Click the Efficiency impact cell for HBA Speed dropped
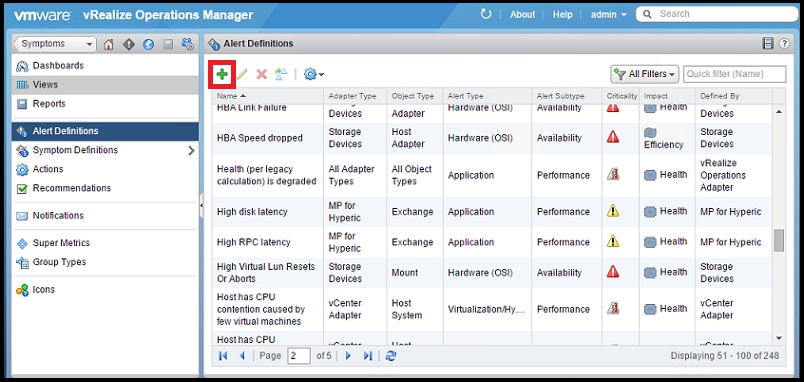This screenshot has height=382, width=804. pos(668,138)
